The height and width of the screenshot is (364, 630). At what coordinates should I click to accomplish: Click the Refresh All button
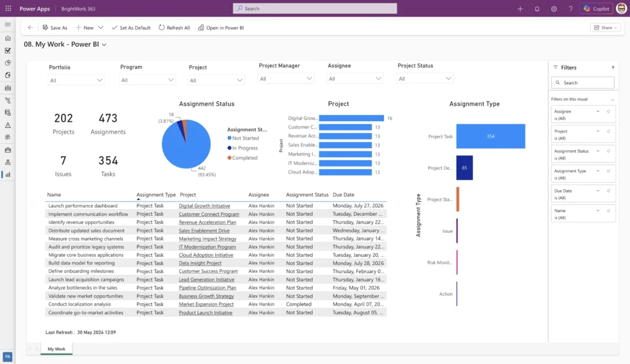coord(174,28)
